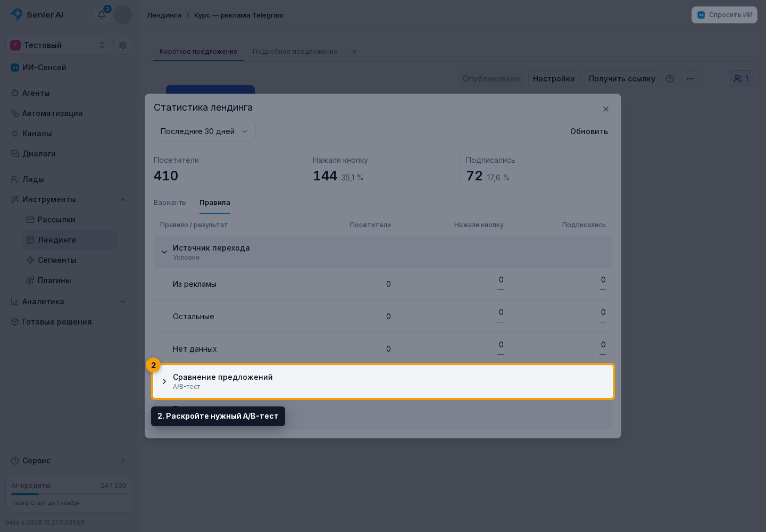Open Сегменты tool

[69, 260]
